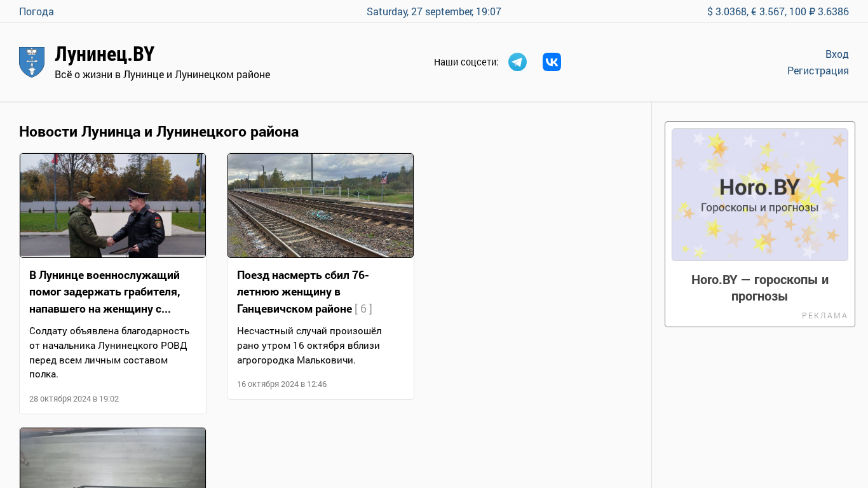The width and height of the screenshot is (868, 488).
Task: Click the Новости Лунинца section heading
Action: (159, 132)
